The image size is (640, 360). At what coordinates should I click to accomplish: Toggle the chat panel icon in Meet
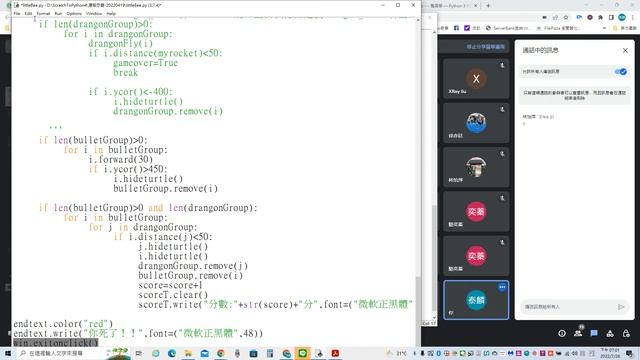594,333
